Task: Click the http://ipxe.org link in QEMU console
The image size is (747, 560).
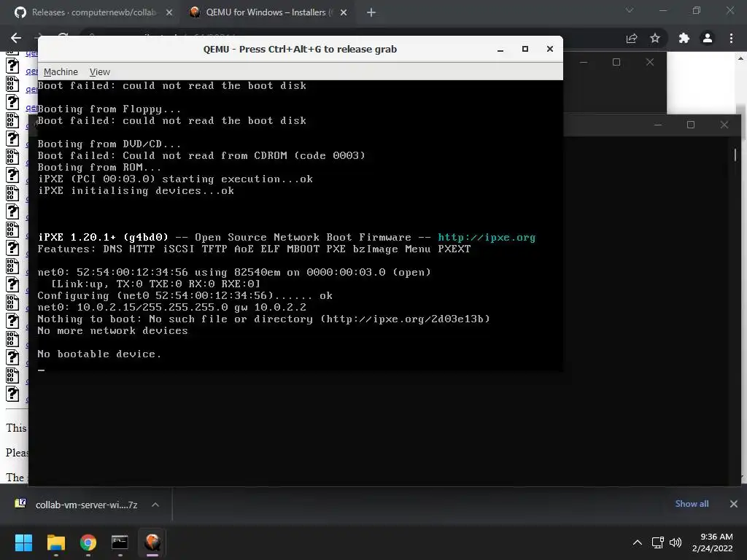Action: click(487, 237)
